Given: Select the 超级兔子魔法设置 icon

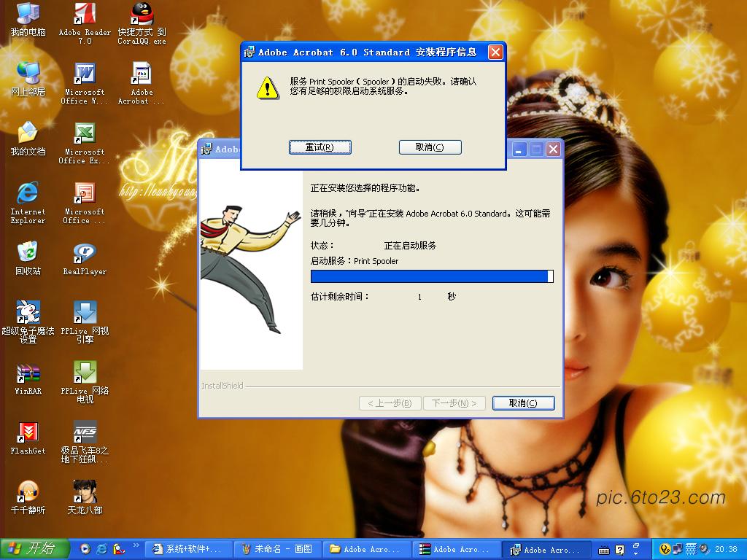Looking at the screenshot, I should tap(28, 322).
